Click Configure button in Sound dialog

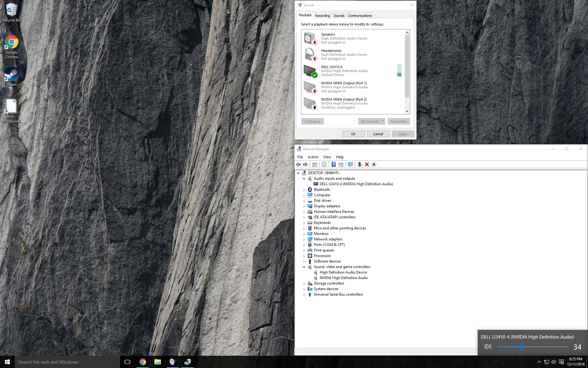[x=312, y=121]
